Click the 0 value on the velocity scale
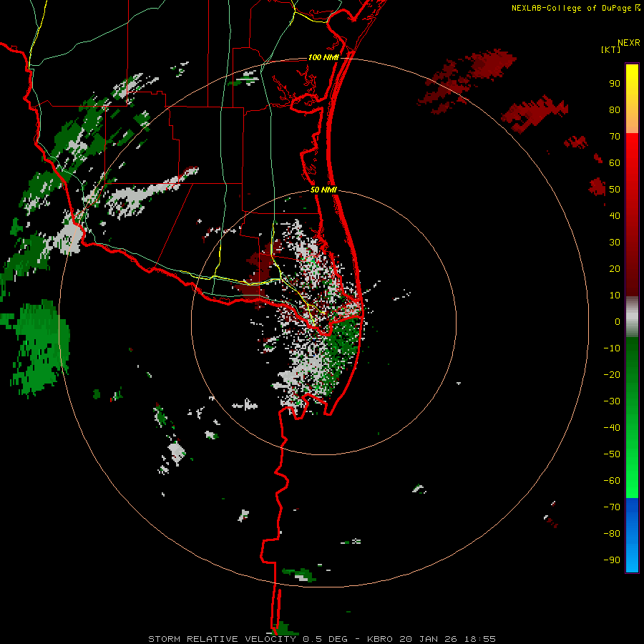Image resolution: width=644 pixels, height=644 pixels. point(618,322)
